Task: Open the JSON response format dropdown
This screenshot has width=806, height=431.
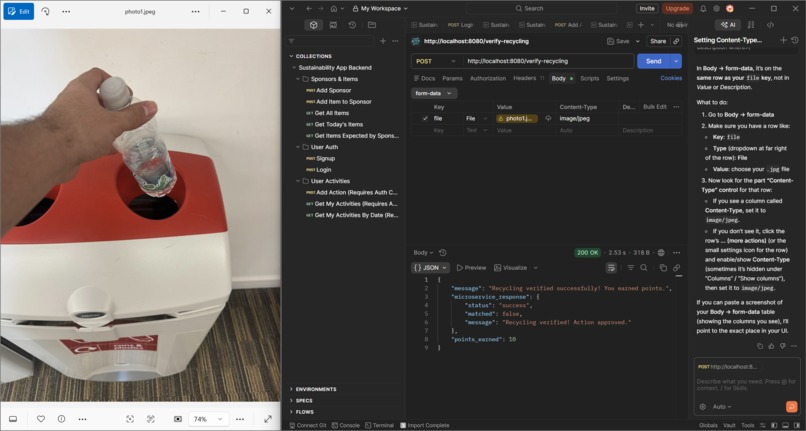Action: tap(430, 267)
